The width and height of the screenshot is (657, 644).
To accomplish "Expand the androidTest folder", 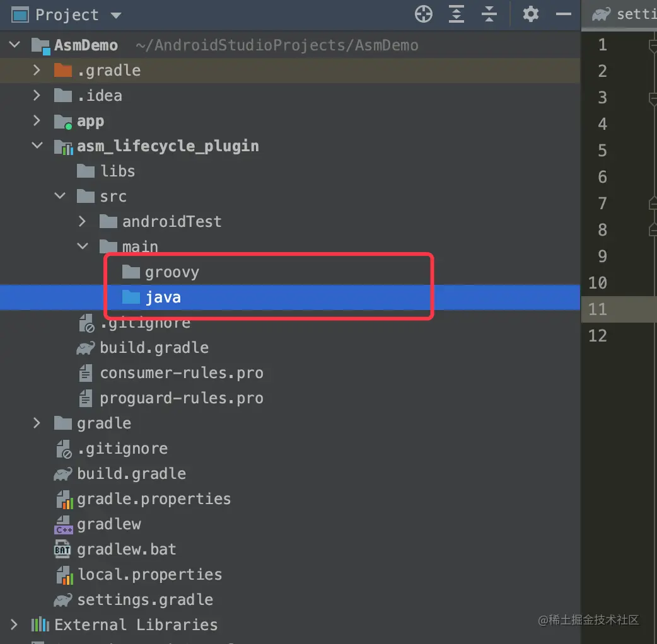I will (82, 221).
